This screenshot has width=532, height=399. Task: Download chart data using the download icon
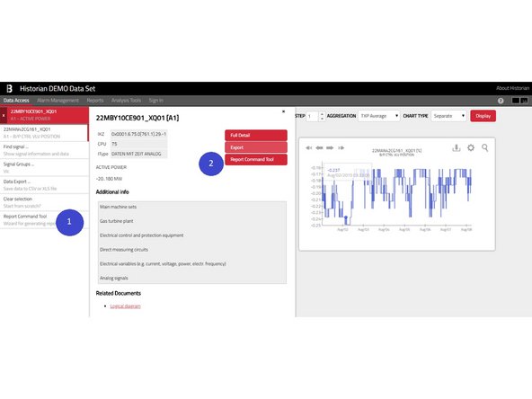tap(457, 148)
